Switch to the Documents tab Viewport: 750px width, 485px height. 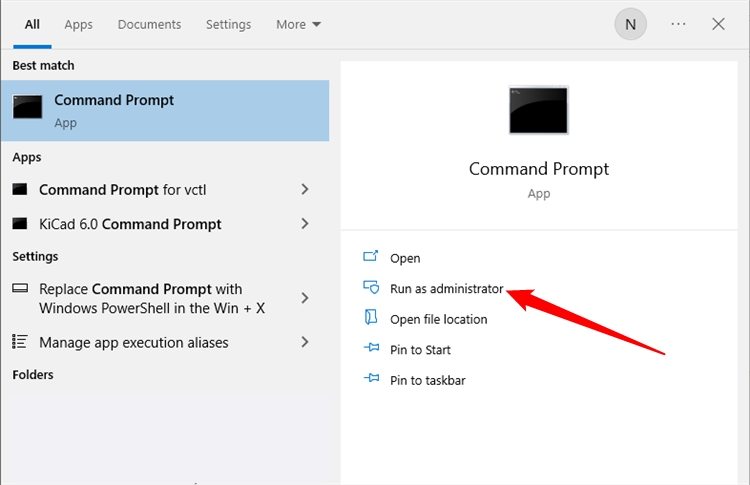point(149,24)
